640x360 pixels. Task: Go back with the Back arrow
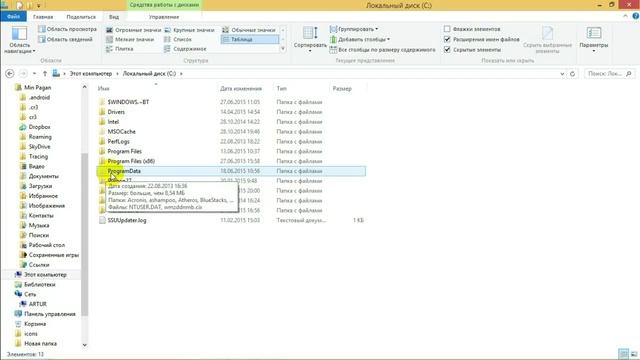[9, 73]
